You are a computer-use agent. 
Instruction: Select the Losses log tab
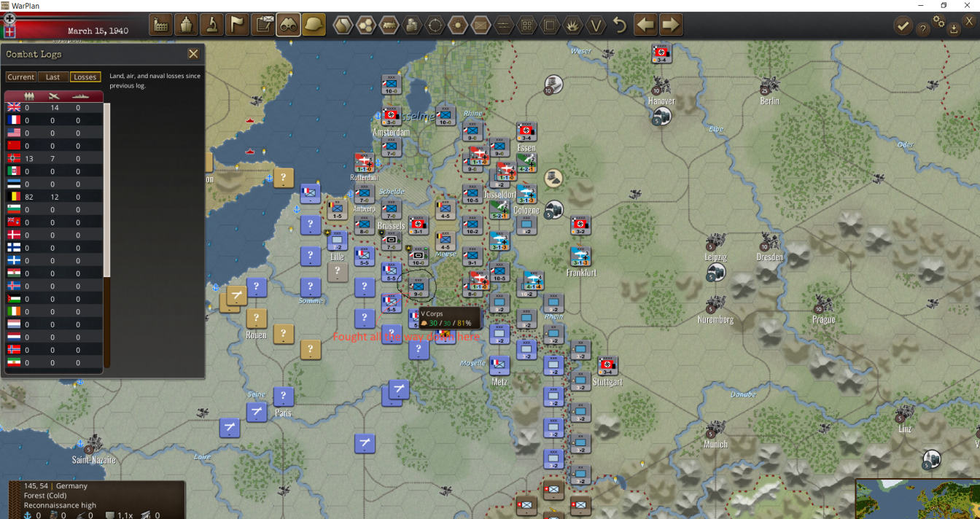(x=85, y=77)
